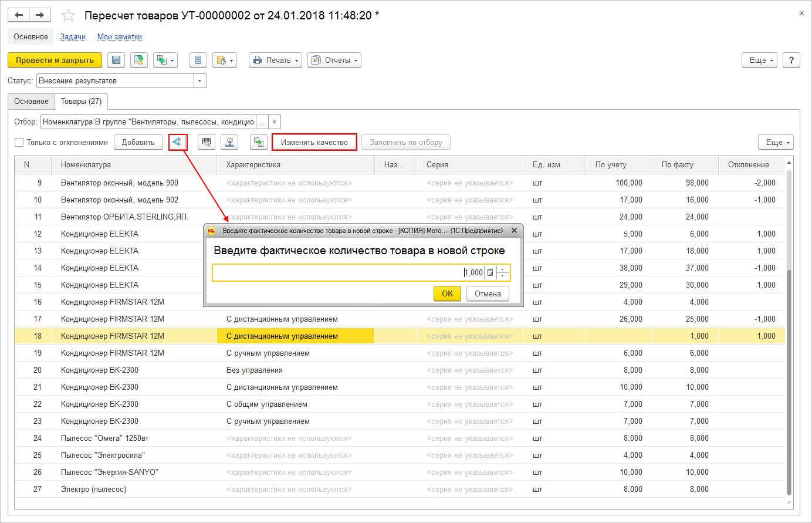The image size is (812, 523).
Task: Click the table scrollbar up arrow
Action: coord(789,162)
